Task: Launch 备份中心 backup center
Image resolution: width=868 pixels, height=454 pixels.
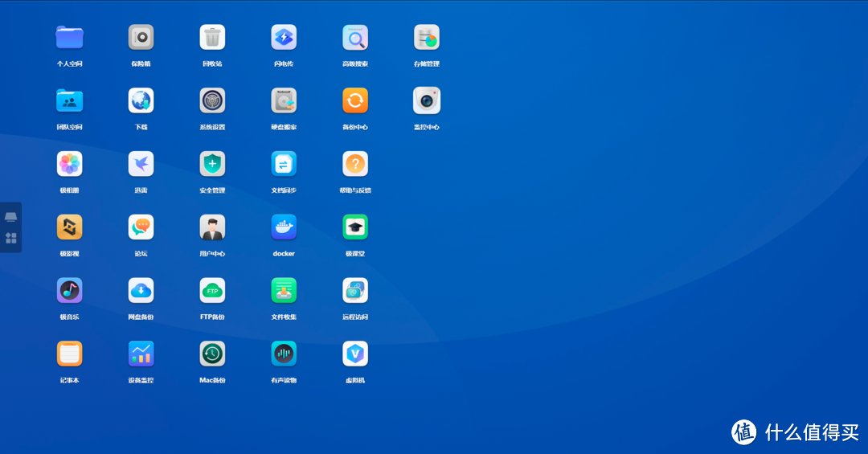Action: click(354, 100)
